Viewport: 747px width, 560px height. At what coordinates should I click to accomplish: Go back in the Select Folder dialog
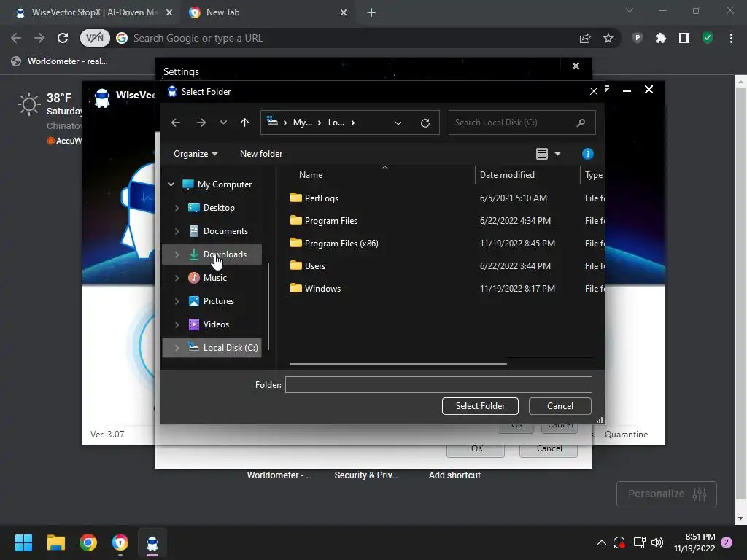point(176,122)
